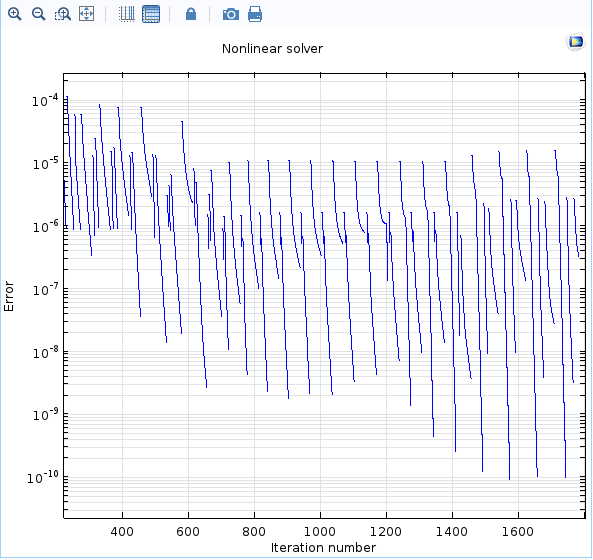Image resolution: width=593 pixels, height=560 pixels.
Task: Toggle the y-axis log scale button
Action: (151, 14)
